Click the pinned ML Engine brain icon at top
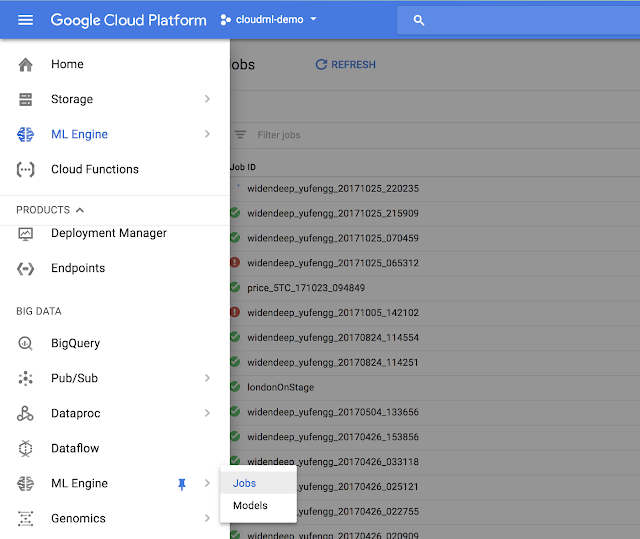This screenshot has width=640, height=539. click(25, 134)
